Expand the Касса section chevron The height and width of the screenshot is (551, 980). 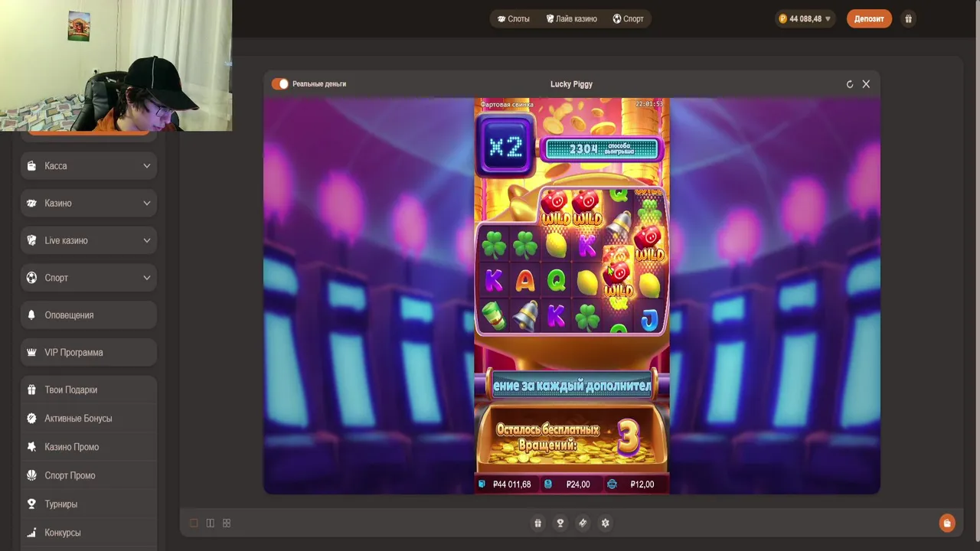click(x=146, y=166)
